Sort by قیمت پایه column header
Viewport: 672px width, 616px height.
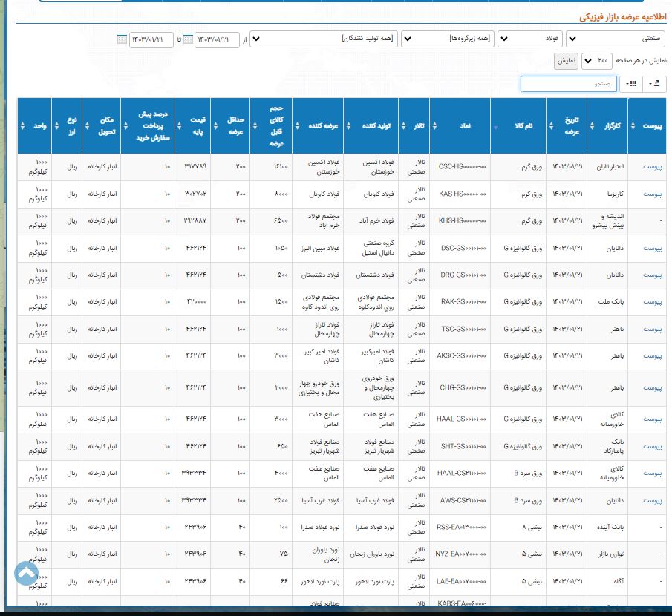tap(192, 126)
